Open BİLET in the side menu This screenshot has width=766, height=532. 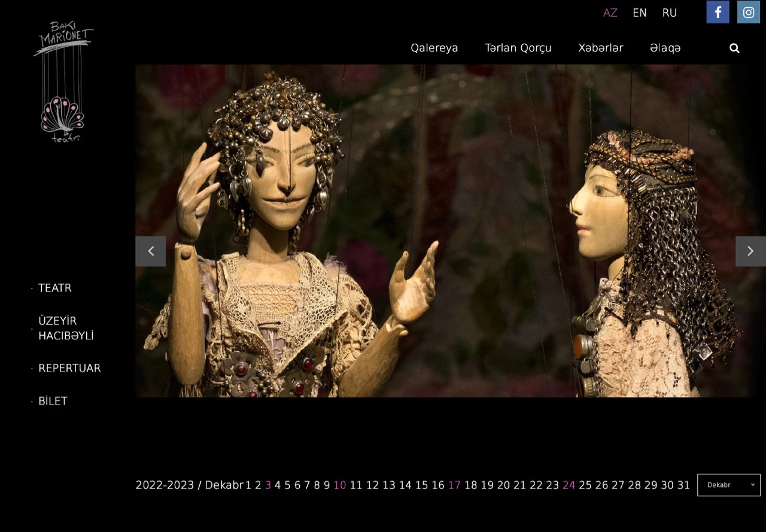click(x=53, y=401)
